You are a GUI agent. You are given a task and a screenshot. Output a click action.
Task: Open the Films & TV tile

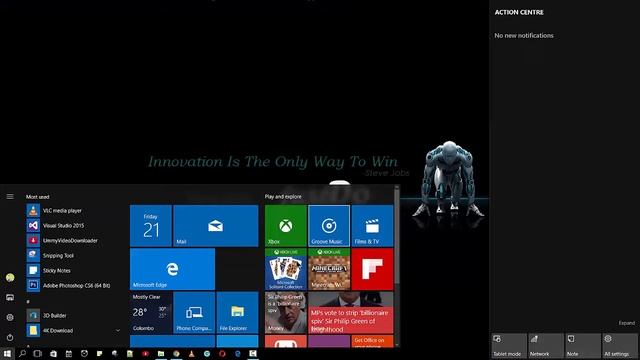pos(372,226)
